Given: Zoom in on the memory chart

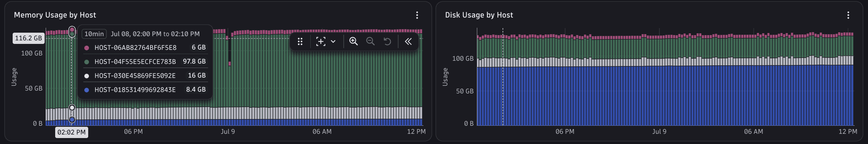Looking at the screenshot, I should tap(353, 41).
